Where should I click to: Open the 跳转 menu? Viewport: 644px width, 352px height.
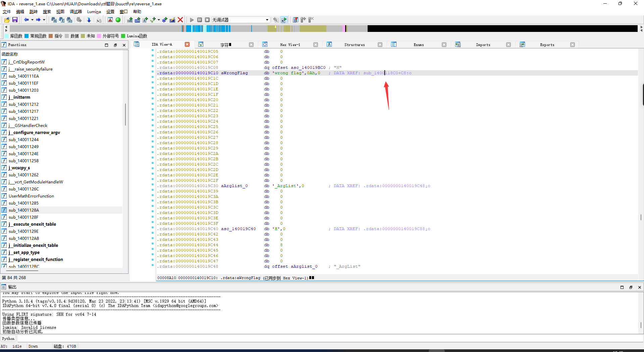(34, 12)
